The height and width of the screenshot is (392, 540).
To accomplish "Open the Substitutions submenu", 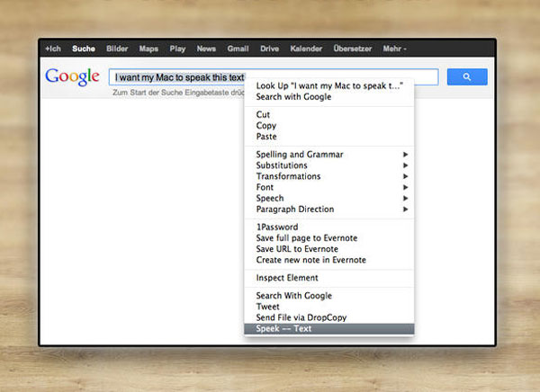I will [x=328, y=165].
